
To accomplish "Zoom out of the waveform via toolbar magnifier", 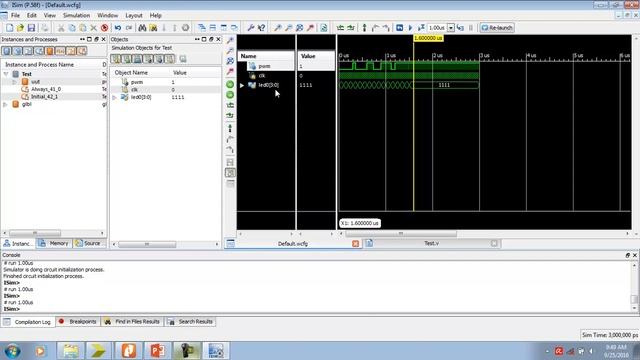I will tap(288, 28).
